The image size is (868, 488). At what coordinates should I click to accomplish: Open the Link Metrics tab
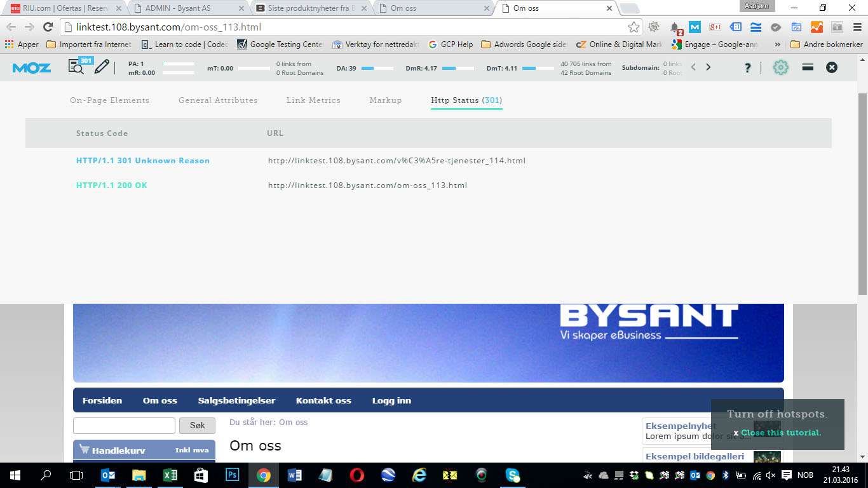(313, 100)
